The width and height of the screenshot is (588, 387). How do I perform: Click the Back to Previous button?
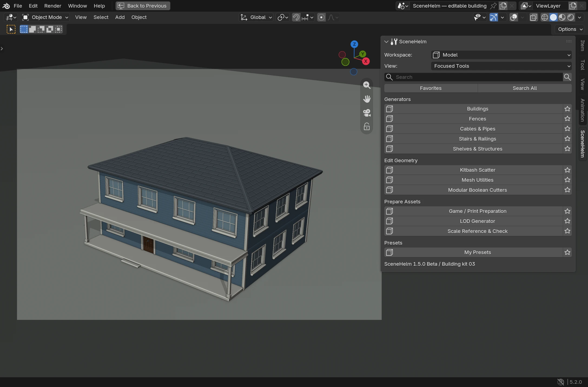coord(143,6)
